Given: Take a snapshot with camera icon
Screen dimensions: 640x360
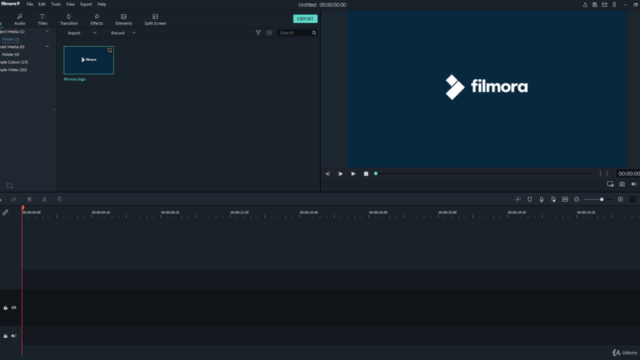Looking at the screenshot, I should pyautogui.click(x=622, y=184).
